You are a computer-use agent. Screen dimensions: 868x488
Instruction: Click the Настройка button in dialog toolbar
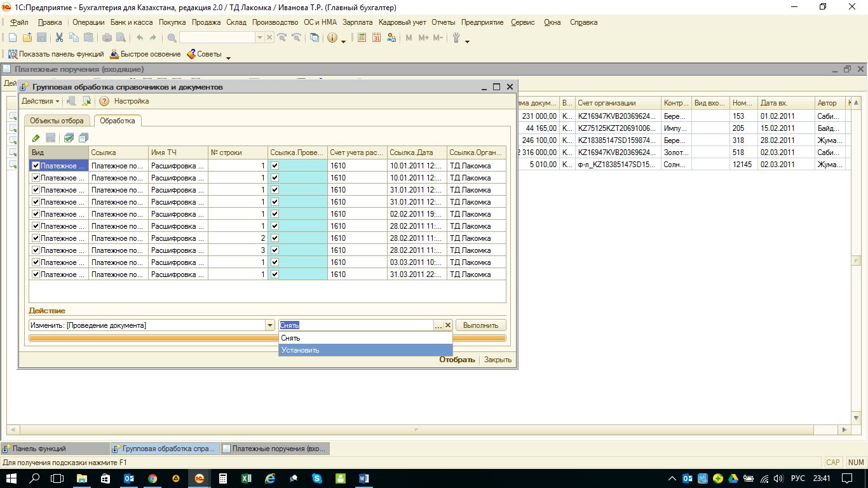pos(132,101)
